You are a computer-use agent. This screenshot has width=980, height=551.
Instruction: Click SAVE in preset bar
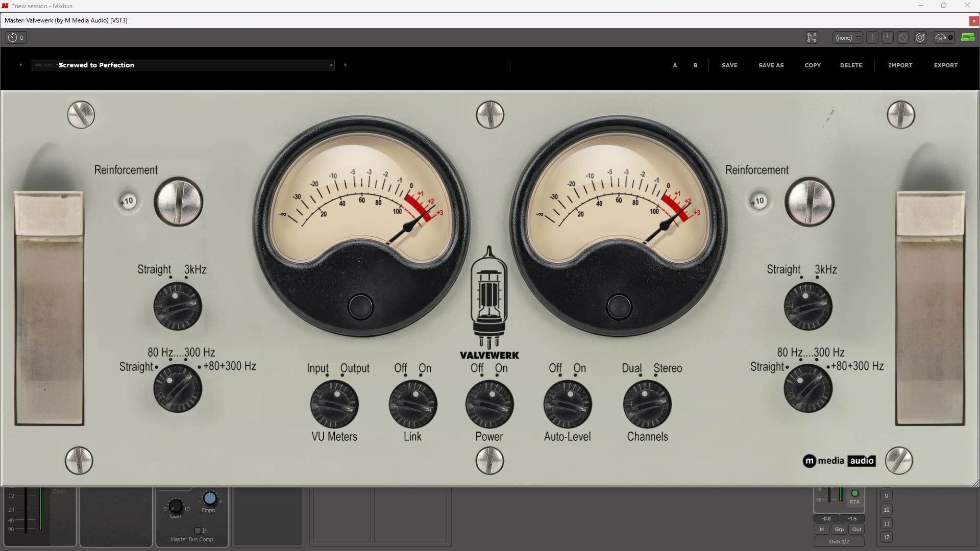tap(729, 65)
